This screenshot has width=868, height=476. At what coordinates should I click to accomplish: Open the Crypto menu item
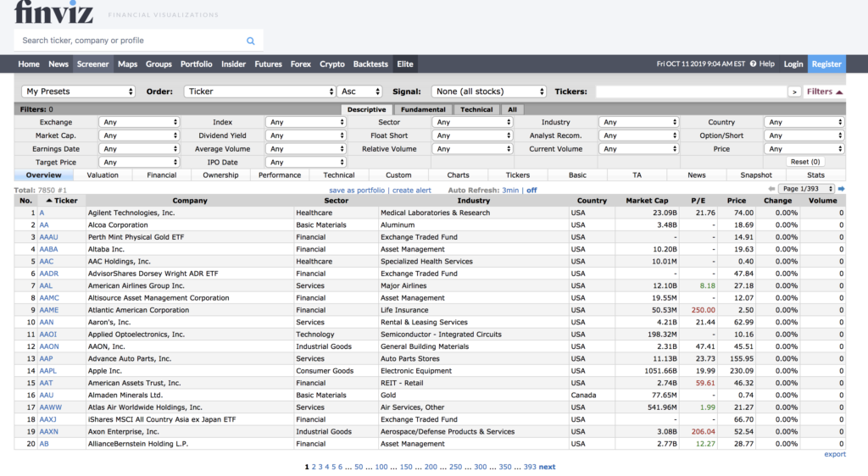point(331,64)
